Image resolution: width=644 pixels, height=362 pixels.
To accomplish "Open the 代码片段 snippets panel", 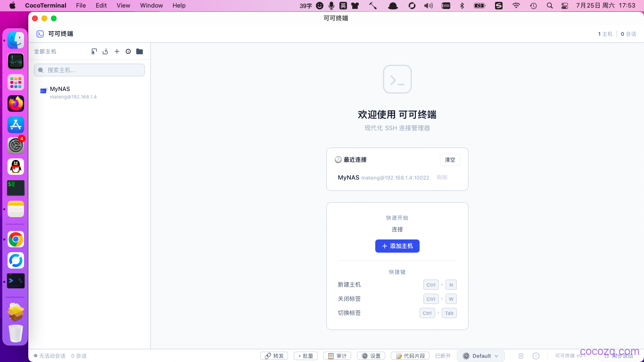I will 410,356.
